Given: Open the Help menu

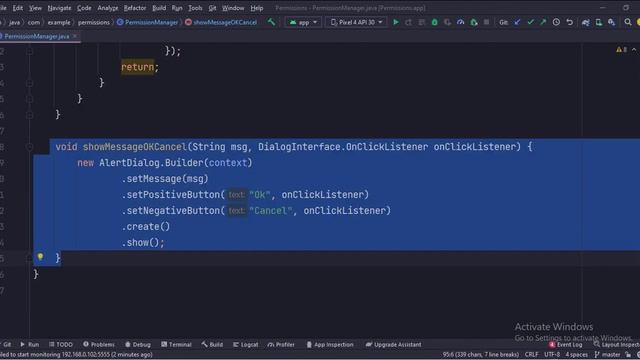Looking at the screenshot, I should (257, 8).
